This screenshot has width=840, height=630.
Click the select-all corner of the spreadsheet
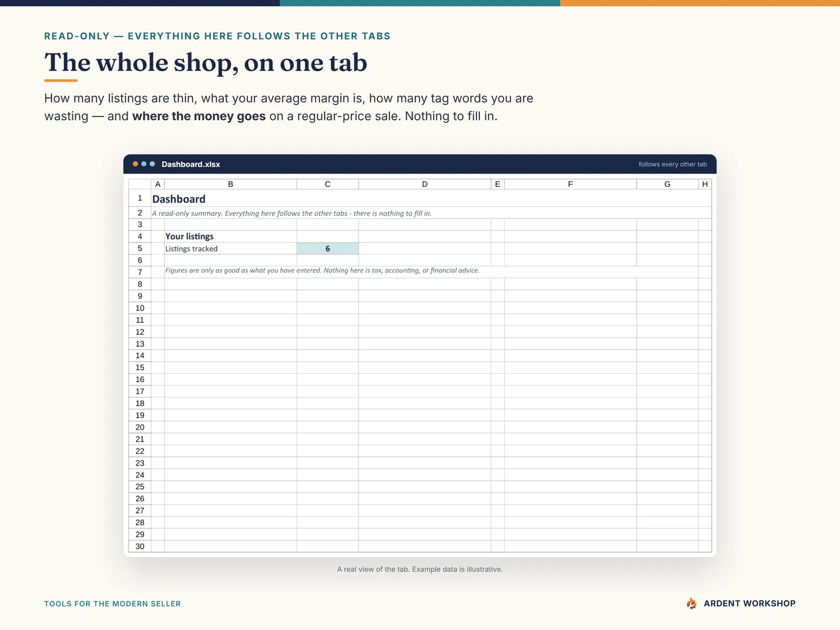point(140,184)
